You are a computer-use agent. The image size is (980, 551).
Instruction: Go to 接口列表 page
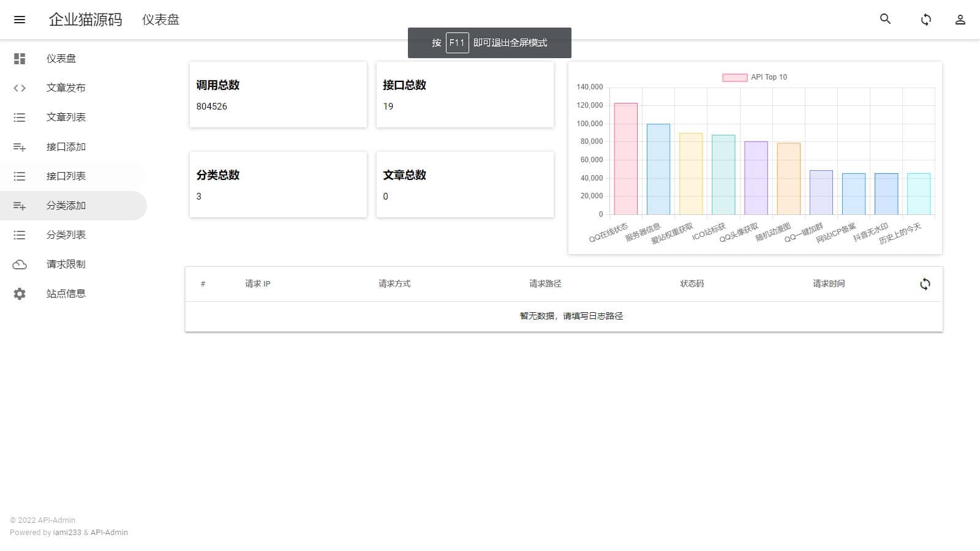(x=66, y=176)
